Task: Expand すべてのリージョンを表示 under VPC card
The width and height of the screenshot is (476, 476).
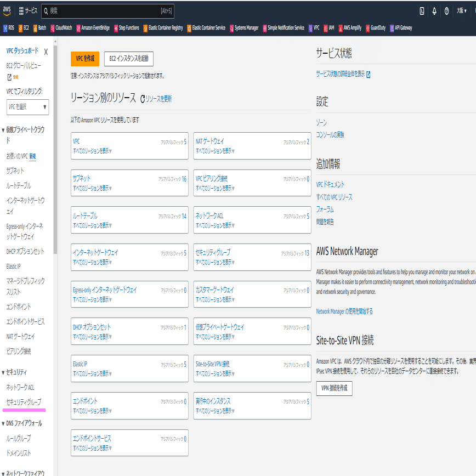Action: point(92,151)
